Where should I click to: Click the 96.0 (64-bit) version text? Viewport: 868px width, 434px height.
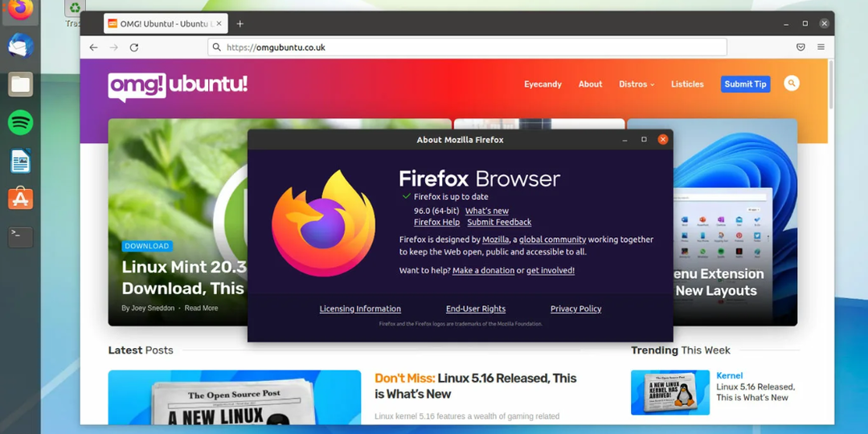click(436, 211)
